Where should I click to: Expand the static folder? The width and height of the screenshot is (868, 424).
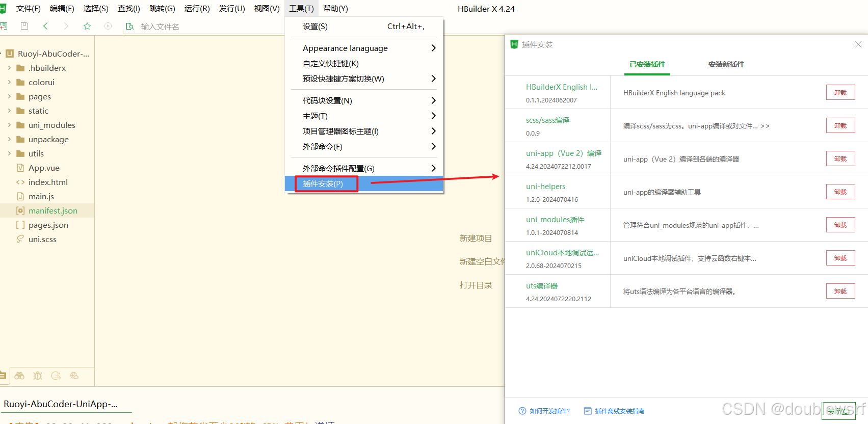coord(9,111)
